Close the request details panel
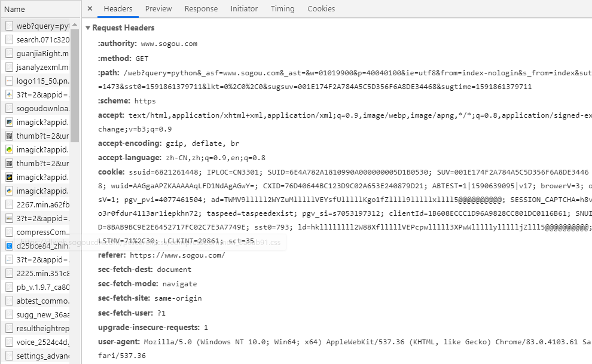 click(x=90, y=8)
